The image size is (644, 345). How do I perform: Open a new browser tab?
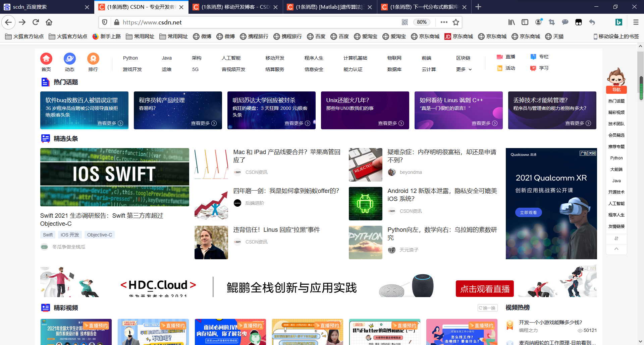point(478,7)
